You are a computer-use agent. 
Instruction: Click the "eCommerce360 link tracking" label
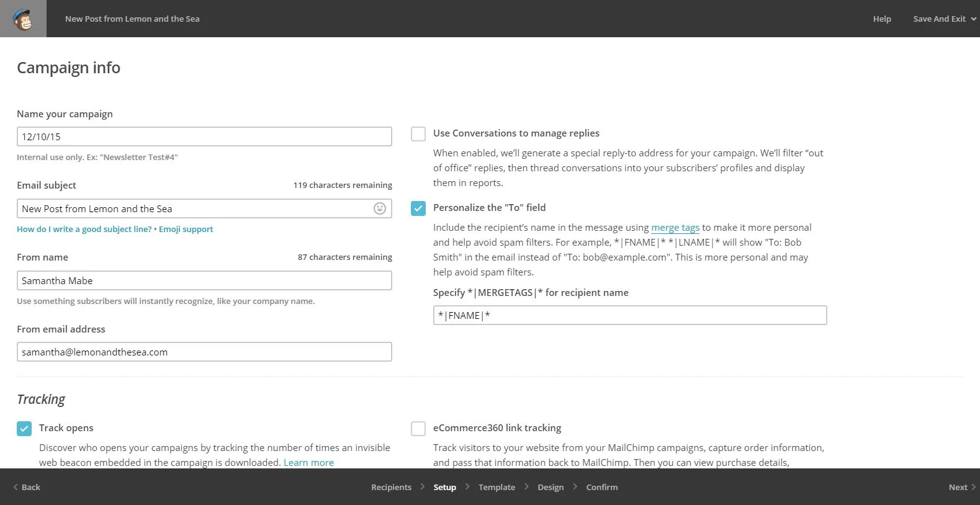(x=497, y=428)
